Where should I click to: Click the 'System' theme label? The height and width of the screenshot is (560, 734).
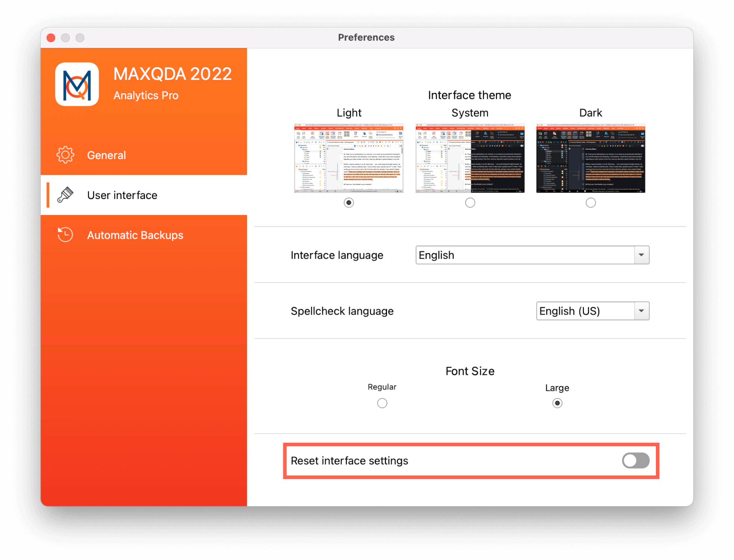pyautogui.click(x=470, y=113)
